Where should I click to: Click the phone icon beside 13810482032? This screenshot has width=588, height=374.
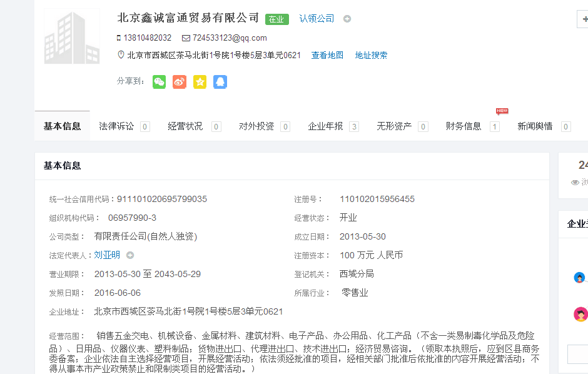[119, 38]
